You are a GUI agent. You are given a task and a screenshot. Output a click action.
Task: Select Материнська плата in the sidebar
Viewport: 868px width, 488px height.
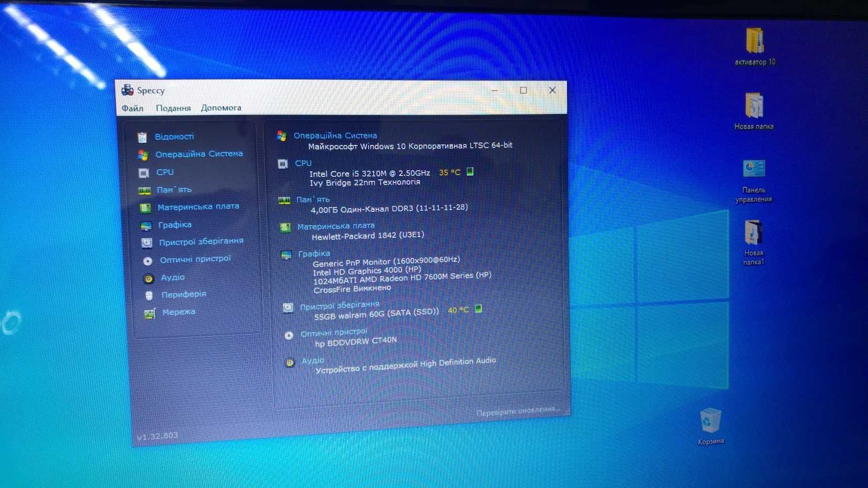coord(198,207)
